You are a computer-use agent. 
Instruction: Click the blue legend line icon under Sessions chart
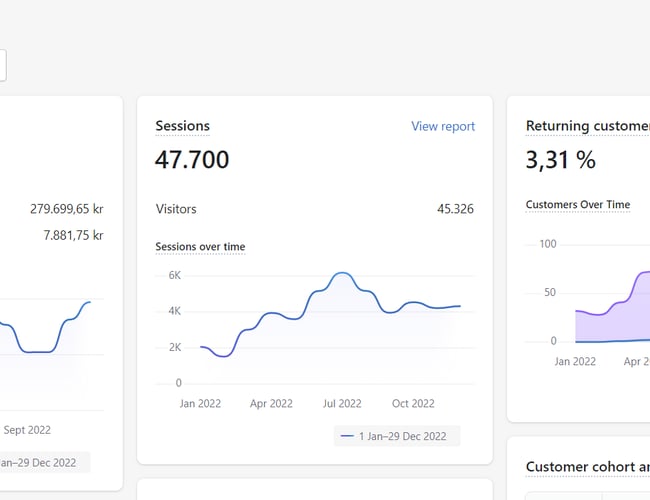click(347, 436)
